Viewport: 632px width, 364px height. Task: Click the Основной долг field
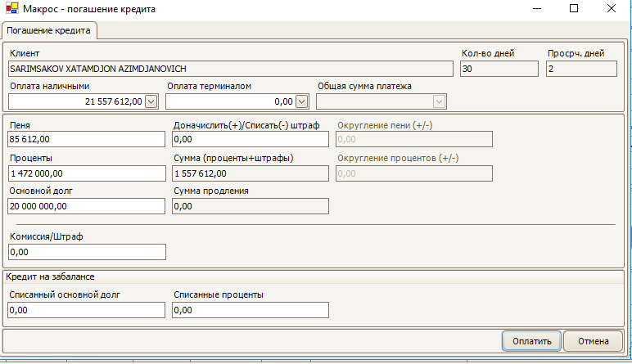coord(86,206)
